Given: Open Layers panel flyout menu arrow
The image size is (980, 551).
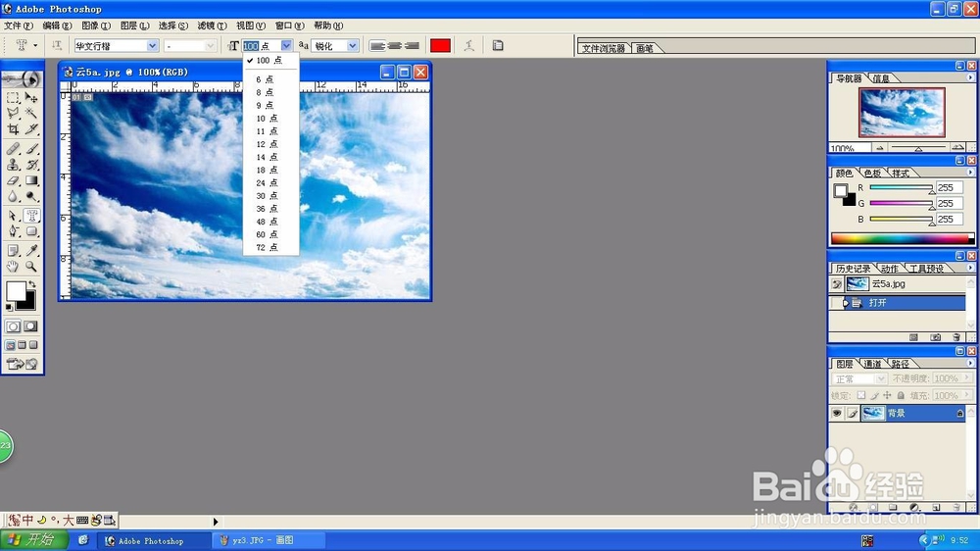Looking at the screenshot, I should tap(970, 363).
